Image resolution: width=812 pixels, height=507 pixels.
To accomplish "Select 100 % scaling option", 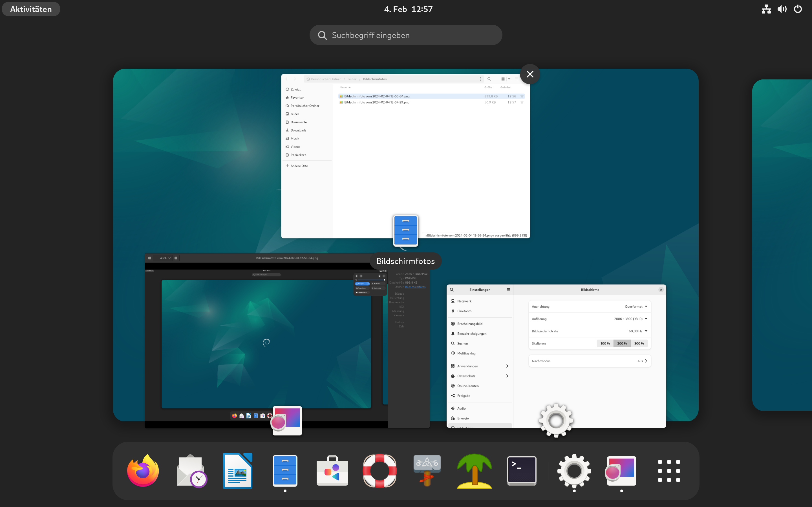I will [605, 343].
